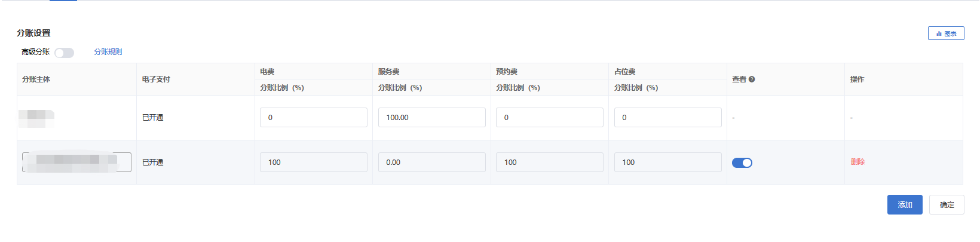Viewport: 980px width, 242px height.
Task: Click the 删除 link in second row
Action: 857,162
